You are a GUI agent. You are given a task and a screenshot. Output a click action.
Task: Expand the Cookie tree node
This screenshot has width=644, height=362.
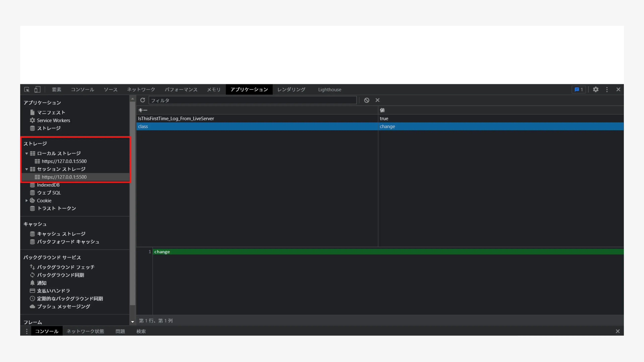(26, 200)
